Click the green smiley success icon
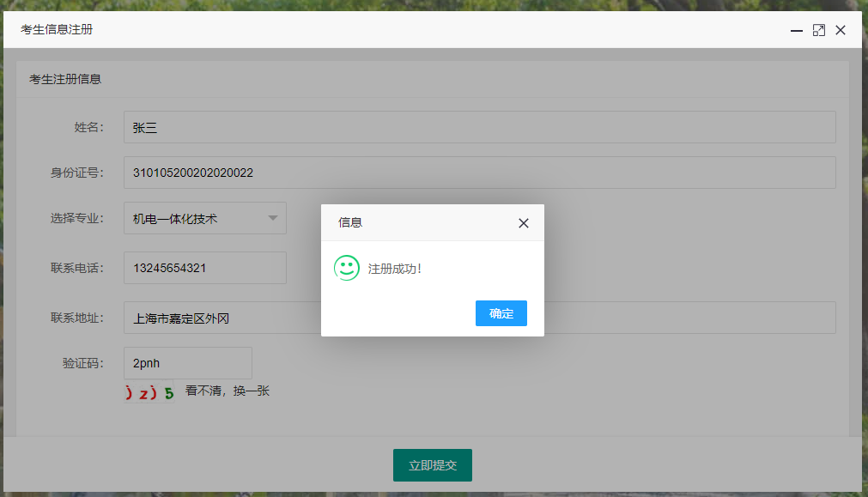The image size is (868, 497). 346,268
